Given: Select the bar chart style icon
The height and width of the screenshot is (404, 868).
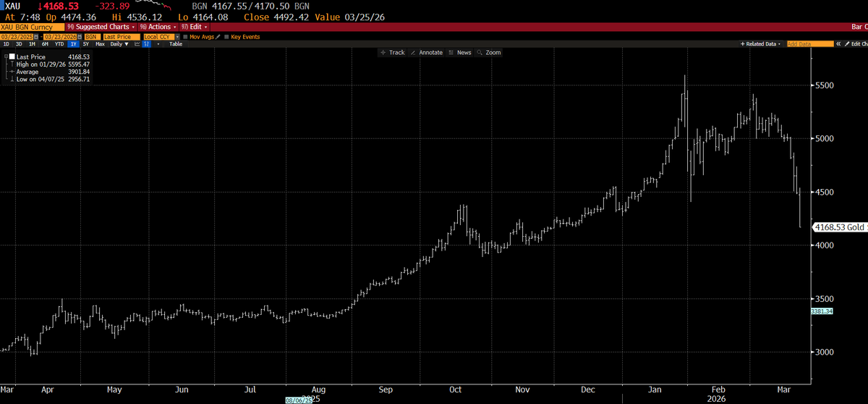Looking at the screenshot, I should coord(147,44).
